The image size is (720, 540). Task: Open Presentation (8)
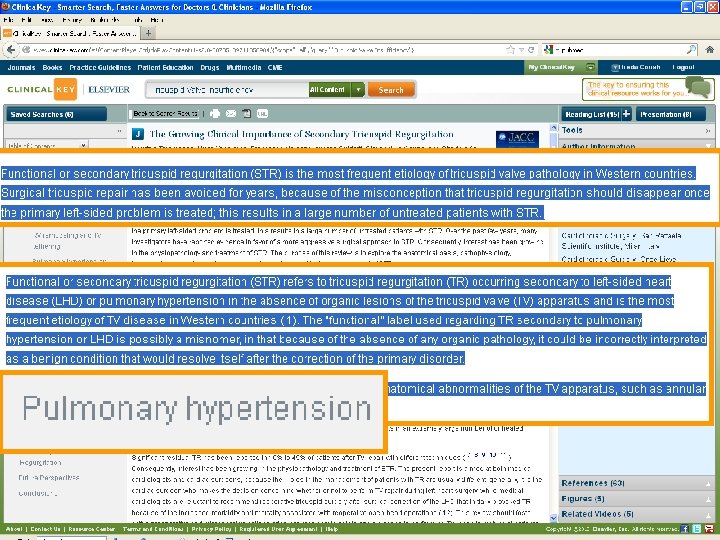tap(670, 114)
